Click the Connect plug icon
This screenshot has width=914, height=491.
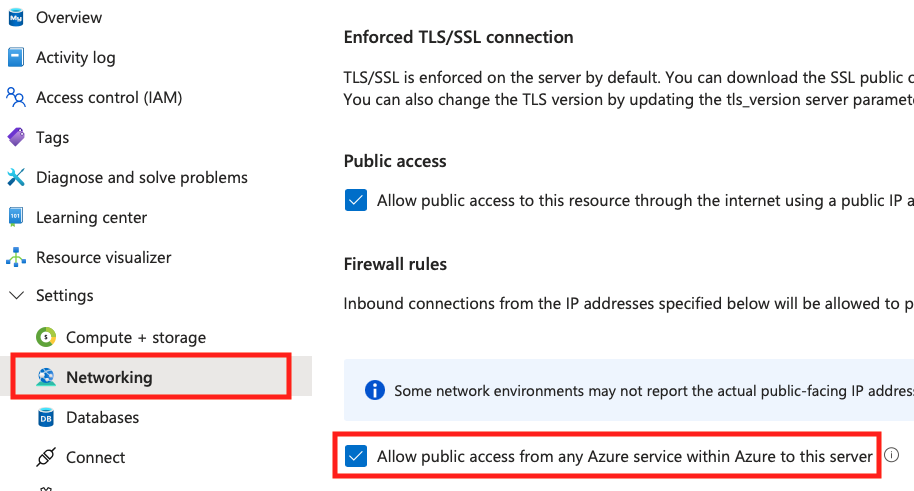46,457
